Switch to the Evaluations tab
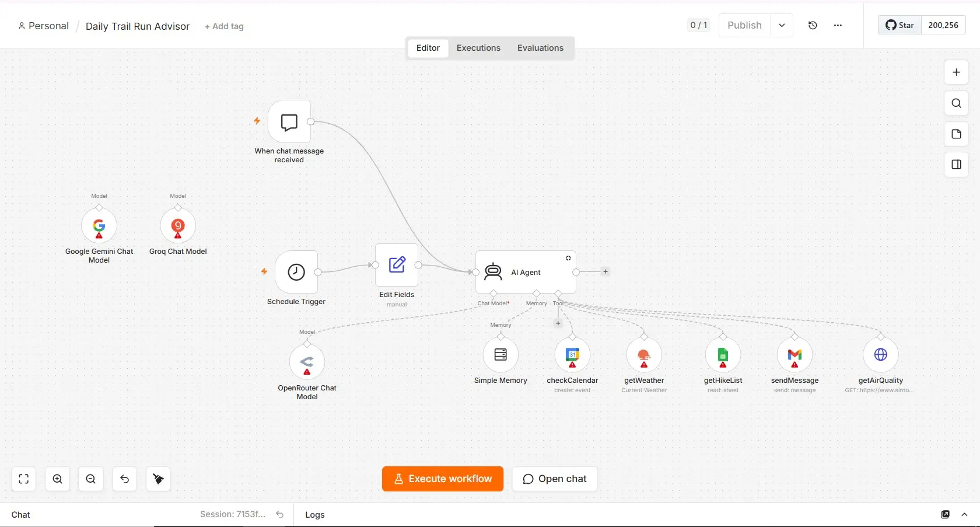Viewport: 980px width, 527px height. 540,48
